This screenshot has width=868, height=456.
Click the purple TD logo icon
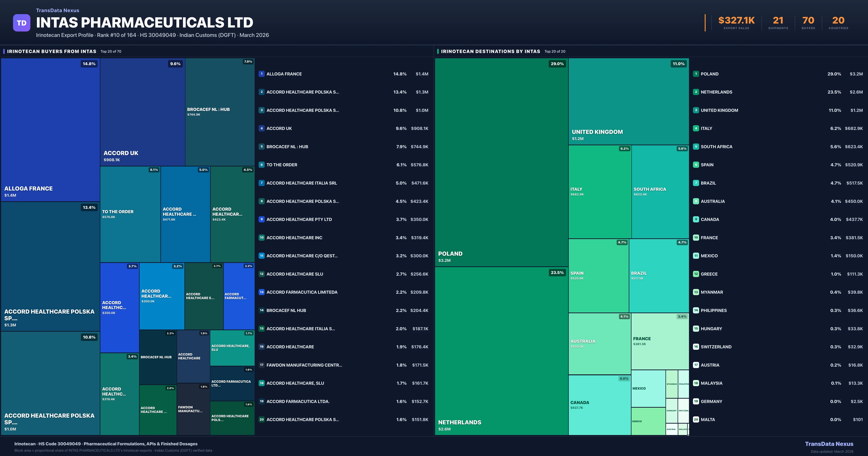22,23
